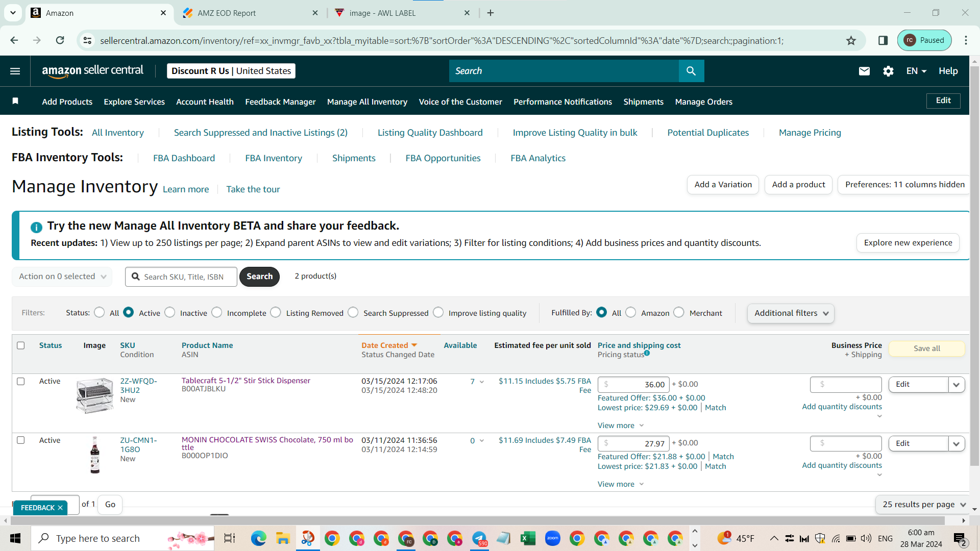Select the Listing Removed status filter
Viewport: 980px width, 551px height.
point(276,312)
